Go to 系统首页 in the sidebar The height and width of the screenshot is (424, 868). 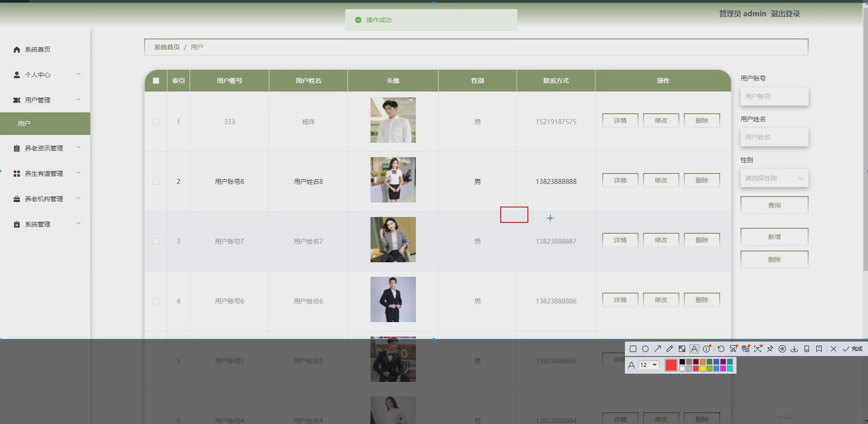pos(38,49)
